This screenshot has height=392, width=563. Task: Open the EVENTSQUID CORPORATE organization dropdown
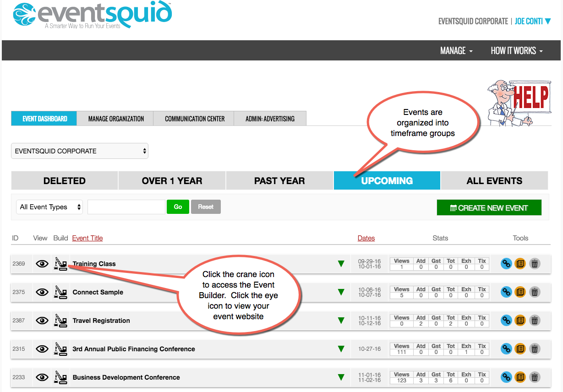[80, 151]
